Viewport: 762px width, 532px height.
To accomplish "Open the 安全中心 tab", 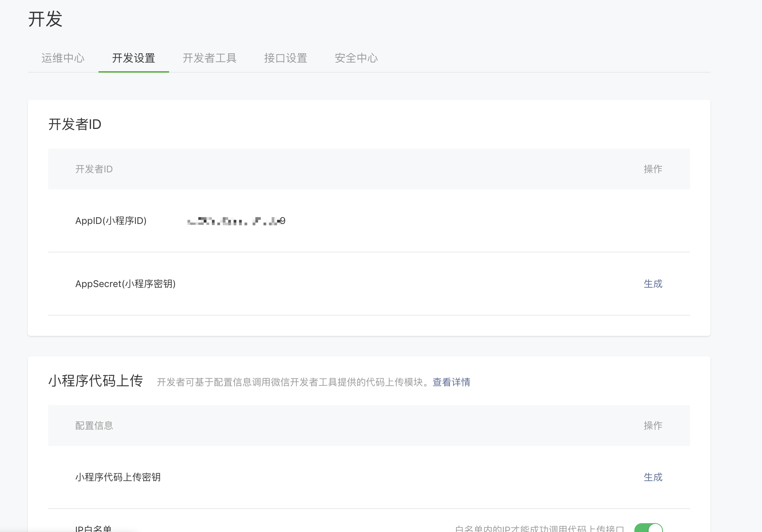I will [x=356, y=58].
